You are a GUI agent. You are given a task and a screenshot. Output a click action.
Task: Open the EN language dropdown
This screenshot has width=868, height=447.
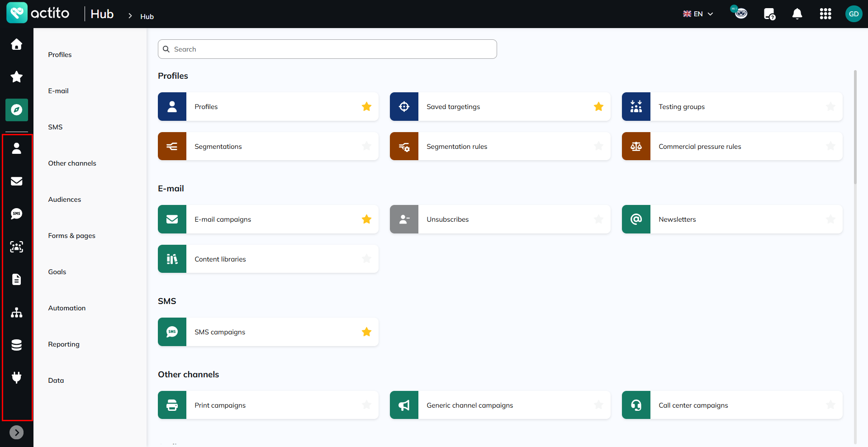point(698,14)
